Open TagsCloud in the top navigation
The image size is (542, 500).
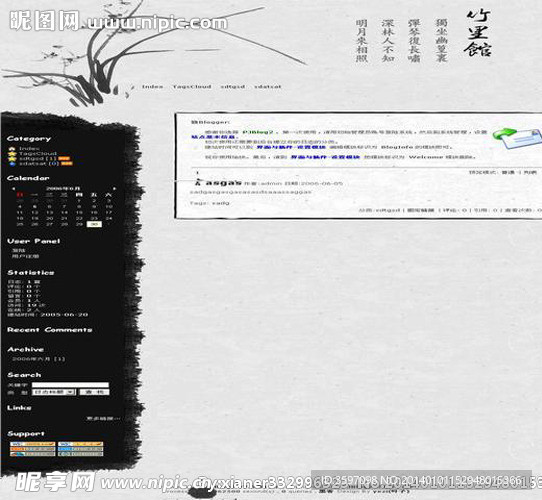(x=192, y=86)
